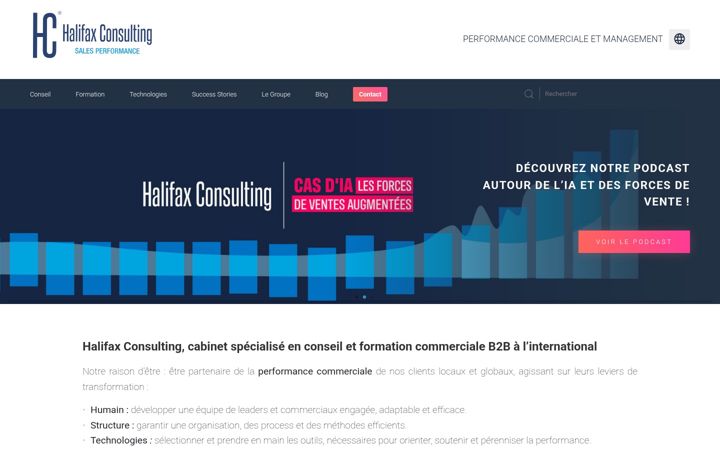720x450 pixels.
Task: Click the pink Contact button
Action: [x=370, y=94]
